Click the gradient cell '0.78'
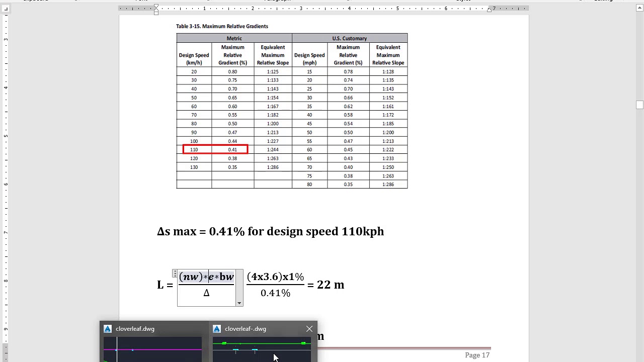 348,71
